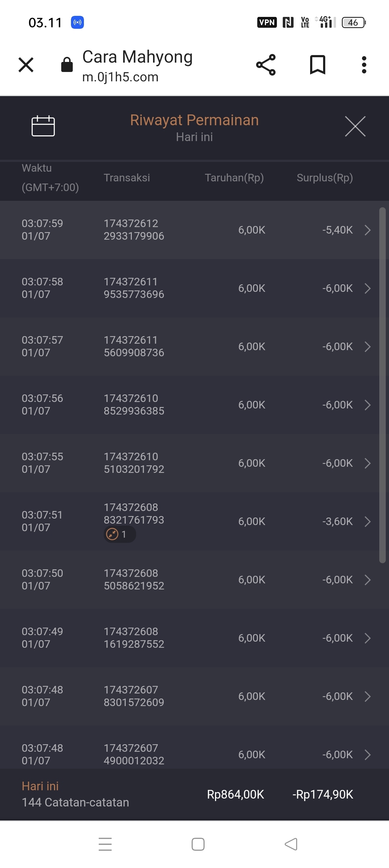The image size is (389, 868).
Task: Bookmark this page with the bookmark icon
Action: coord(317,65)
